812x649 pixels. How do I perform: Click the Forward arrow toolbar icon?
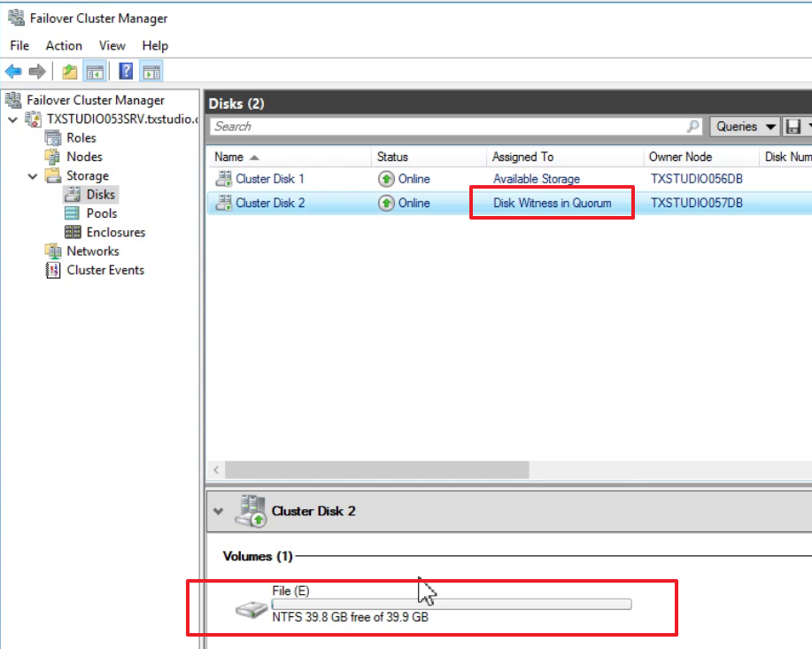[x=37, y=72]
